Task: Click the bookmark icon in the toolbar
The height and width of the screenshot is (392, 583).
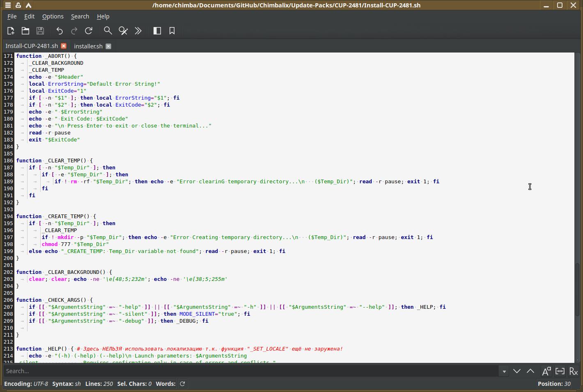Action: (x=172, y=31)
